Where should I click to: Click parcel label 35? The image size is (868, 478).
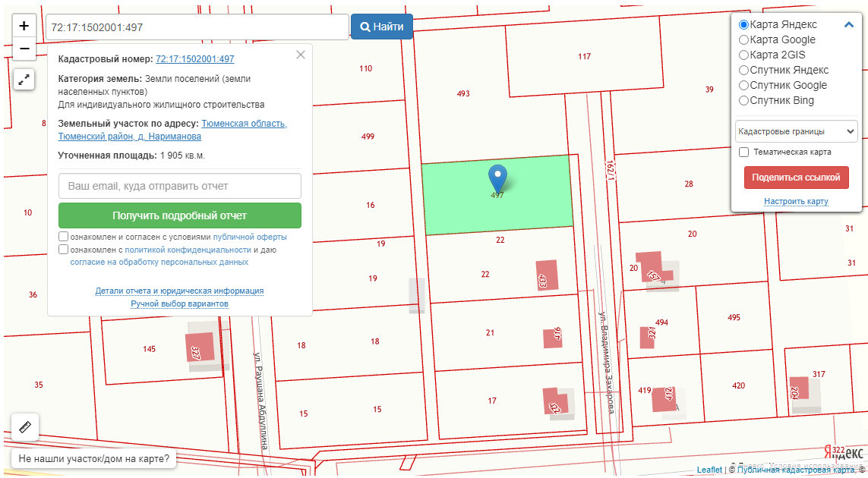coord(38,385)
